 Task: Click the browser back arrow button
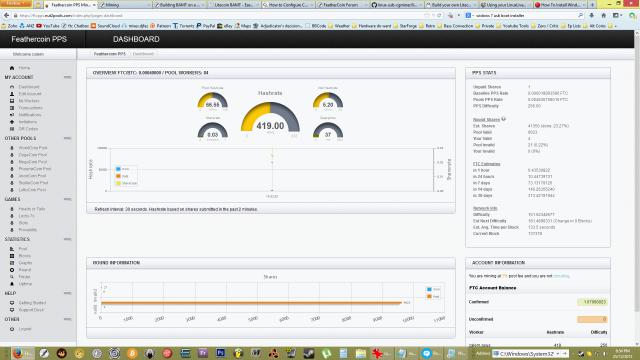pyautogui.click(x=6, y=16)
